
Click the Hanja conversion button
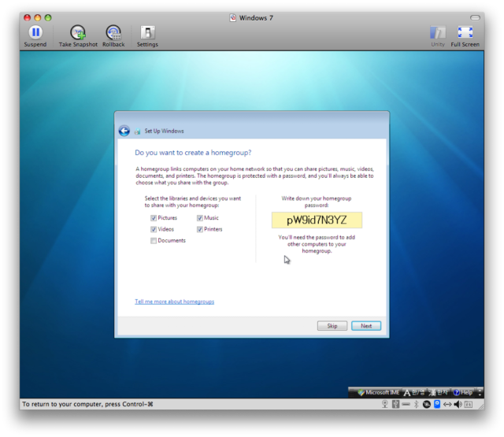click(x=439, y=392)
